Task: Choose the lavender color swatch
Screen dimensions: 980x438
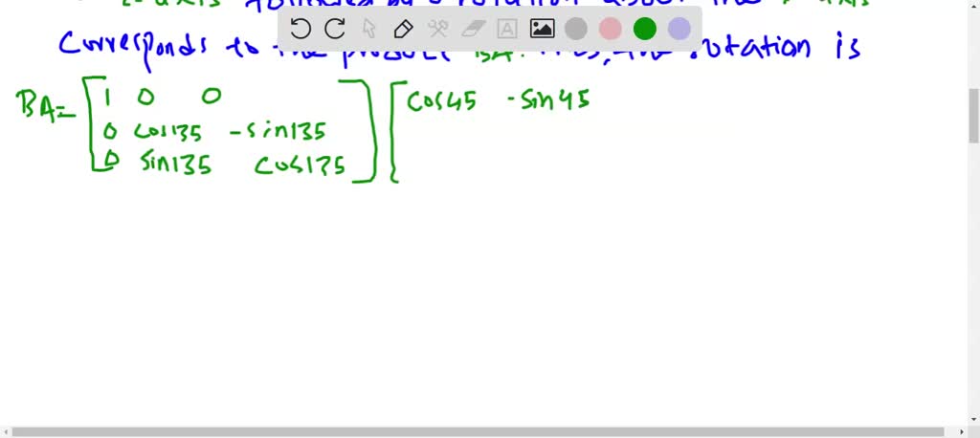Action: 679,29
